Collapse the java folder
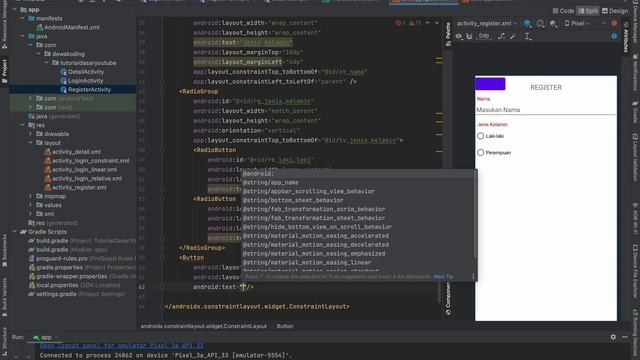The height and width of the screenshot is (360, 640). point(23,36)
